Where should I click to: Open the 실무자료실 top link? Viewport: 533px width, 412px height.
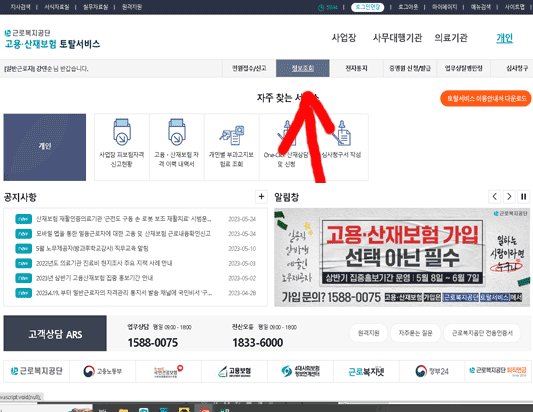click(95, 7)
